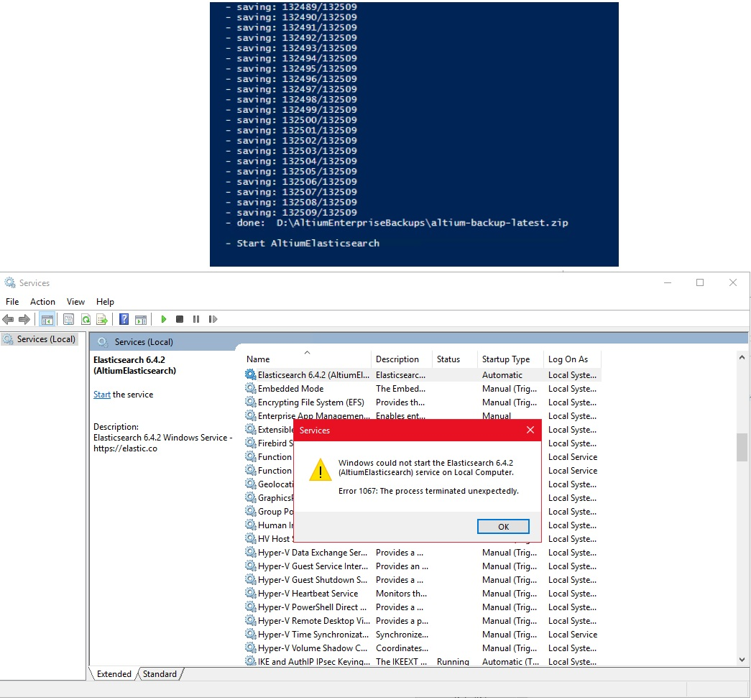
Task: Click OK in the error dialog
Action: click(x=503, y=527)
